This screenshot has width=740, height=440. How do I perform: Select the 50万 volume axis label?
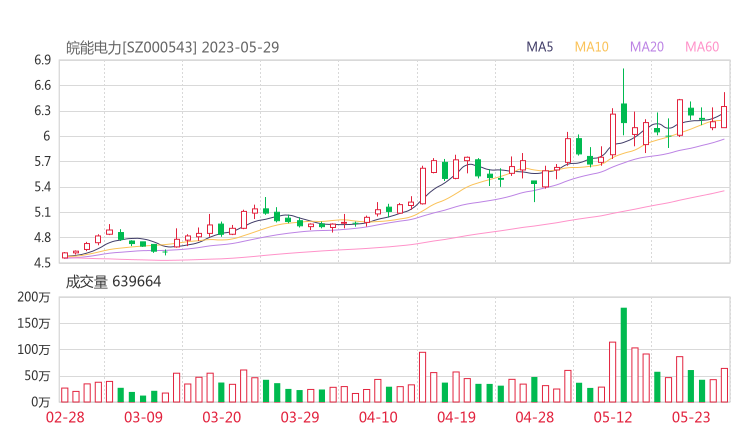(x=37, y=376)
